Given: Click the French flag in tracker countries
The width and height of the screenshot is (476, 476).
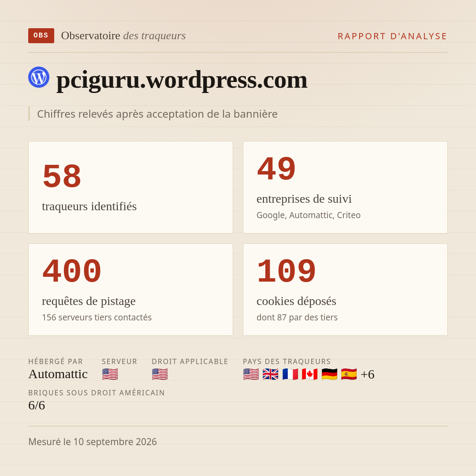Looking at the screenshot, I should 290,374.
